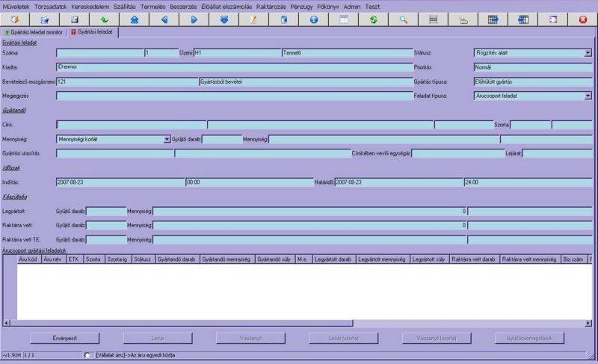The image size is (598, 364).
Task: Switch to Gyártási feladat monitor tab
Action: (34, 32)
